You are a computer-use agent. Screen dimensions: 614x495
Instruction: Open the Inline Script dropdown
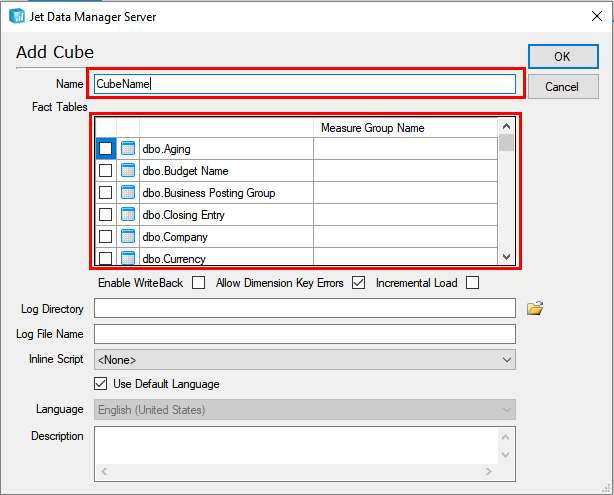(305, 360)
